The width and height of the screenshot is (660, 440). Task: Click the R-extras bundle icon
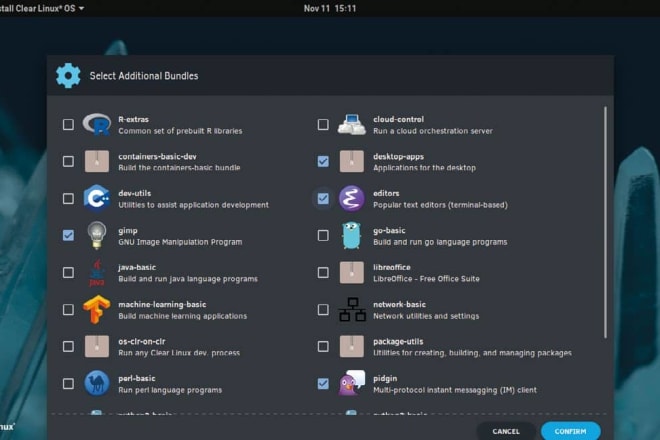(97, 124)
